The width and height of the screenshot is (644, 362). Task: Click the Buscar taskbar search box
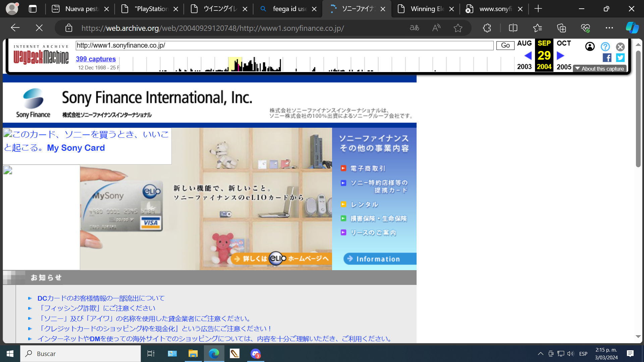[x=80, y=354]
